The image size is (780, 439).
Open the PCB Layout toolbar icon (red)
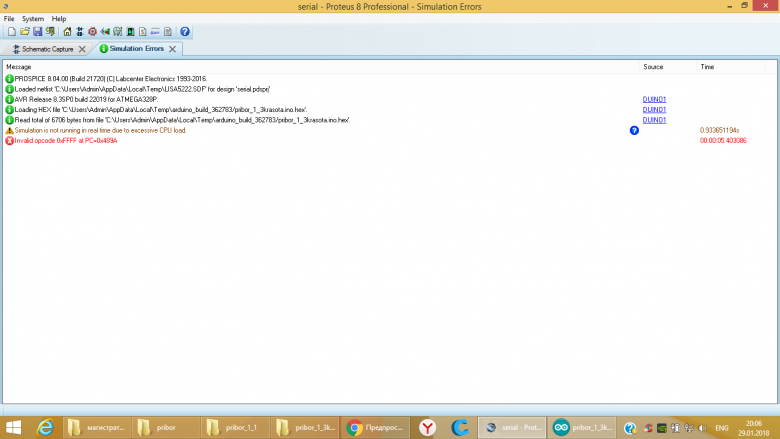(93, 32)
